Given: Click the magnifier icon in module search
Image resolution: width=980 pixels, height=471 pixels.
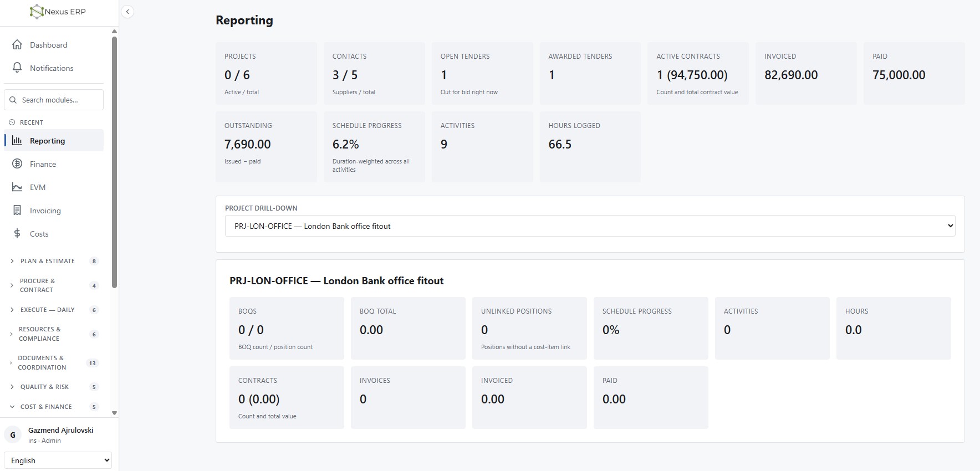Looking at the screenshot, I should [13, 100].
